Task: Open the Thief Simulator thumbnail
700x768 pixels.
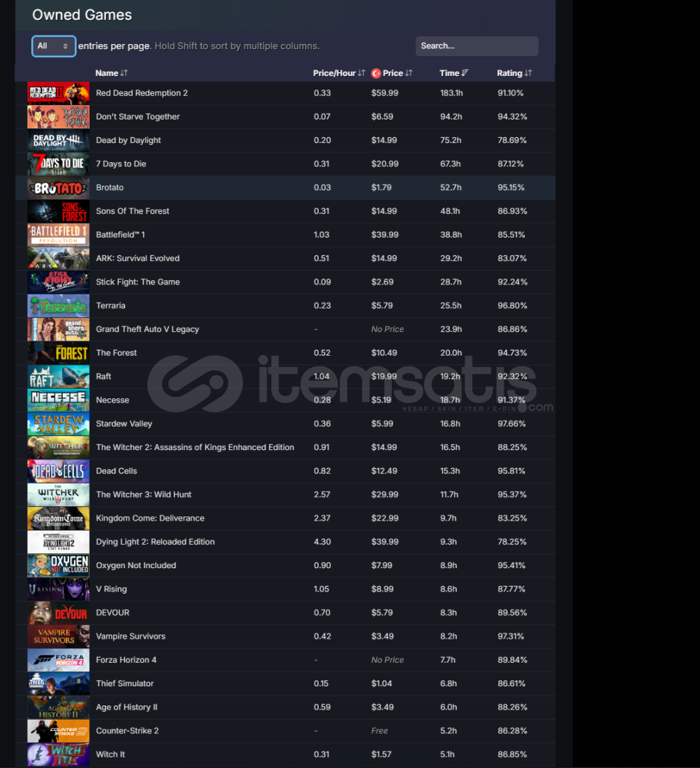Action: [58, 684]
